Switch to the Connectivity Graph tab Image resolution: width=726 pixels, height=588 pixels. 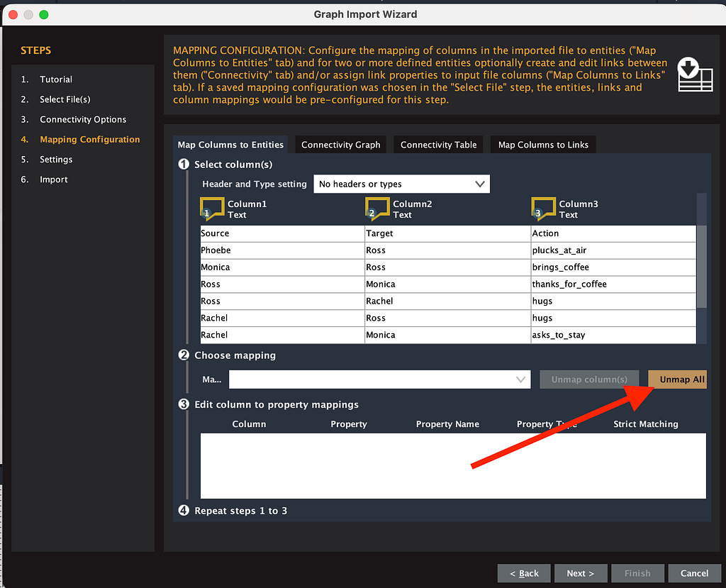tap(341, 145)
